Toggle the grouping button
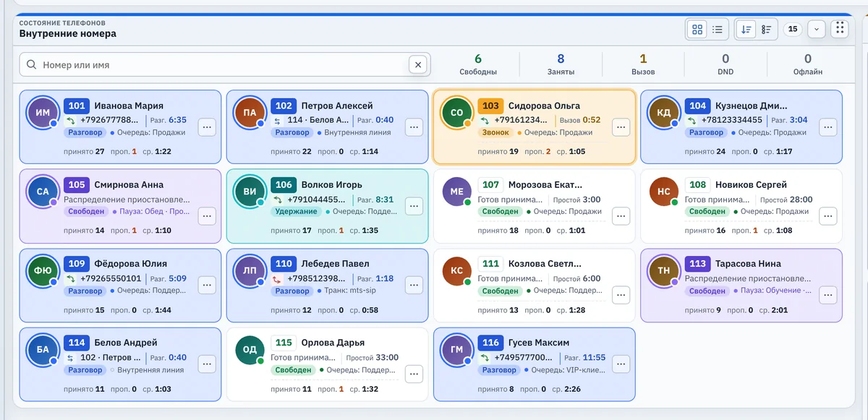This screenshot has height=420, width=868. (767, 30)
